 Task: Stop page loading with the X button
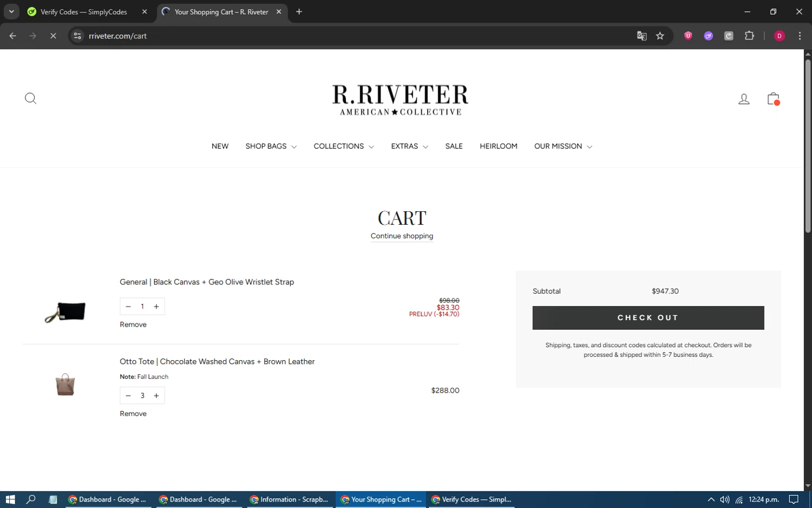(x=53, y=36)
